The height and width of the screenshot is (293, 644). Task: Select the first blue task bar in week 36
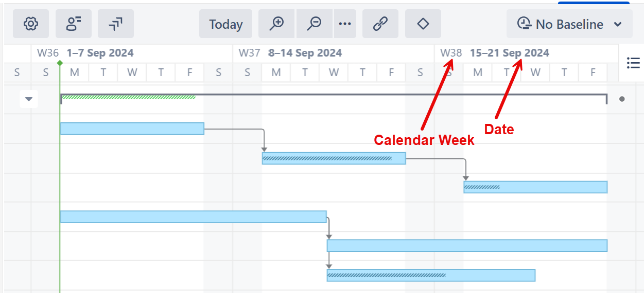(x=132, y=129)
